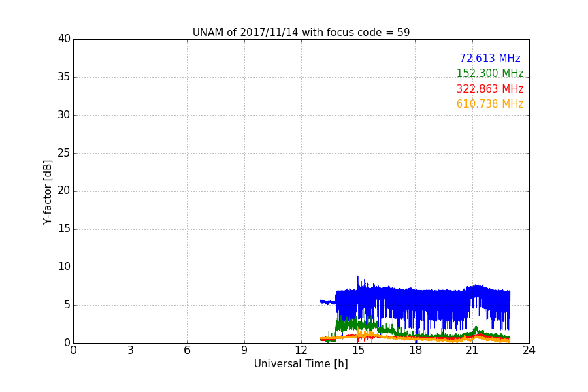The width and height of the screenshot is (588, 392).
Task: Click x-axis tick value 21
Action: (x=472, y=350)
